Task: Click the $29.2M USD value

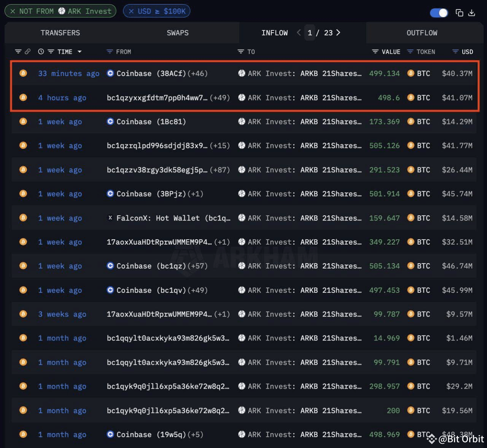Action: 459,386
